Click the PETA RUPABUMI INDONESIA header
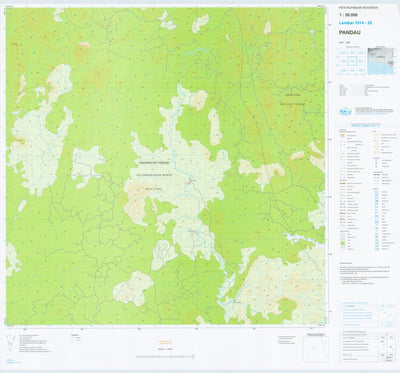This screenshot has height=373, width=400. [358, 7]
